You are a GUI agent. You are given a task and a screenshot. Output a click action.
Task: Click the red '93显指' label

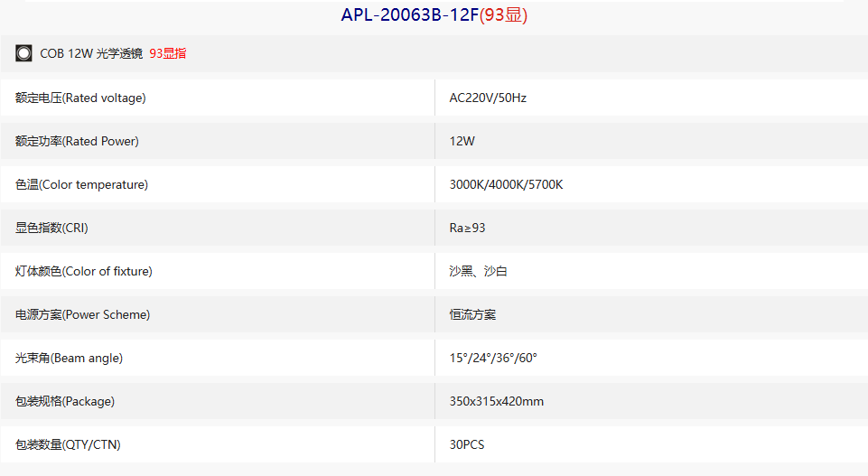pyautogui.click(x=168, y=53)
